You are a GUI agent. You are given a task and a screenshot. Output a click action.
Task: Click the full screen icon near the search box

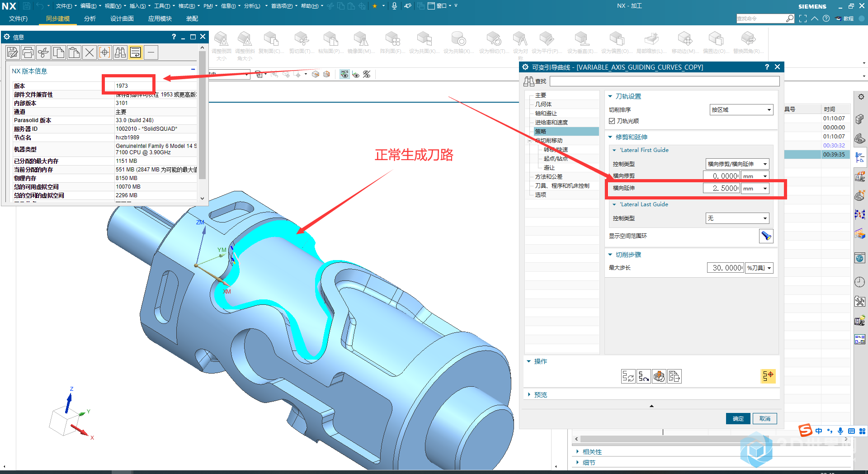803,19
